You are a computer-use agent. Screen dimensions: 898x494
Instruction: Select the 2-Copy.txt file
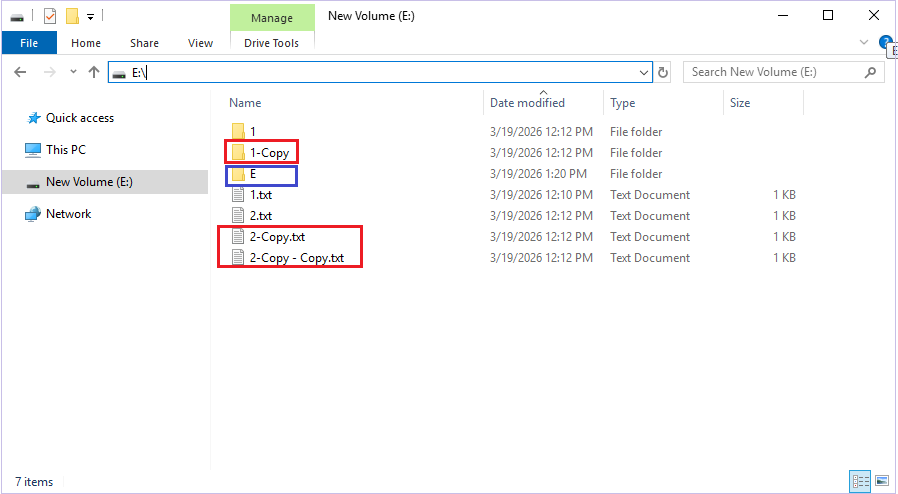tap(277, 237)
